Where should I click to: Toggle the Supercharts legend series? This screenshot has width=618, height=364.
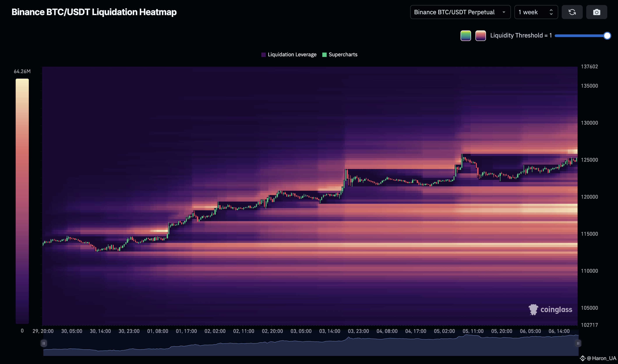click(x=340, y=55)
